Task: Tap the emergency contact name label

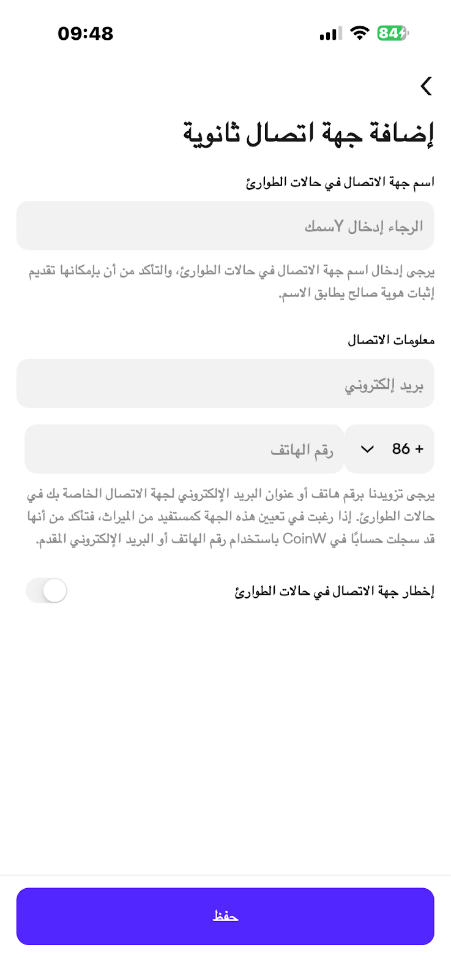Action: point(340,182)
